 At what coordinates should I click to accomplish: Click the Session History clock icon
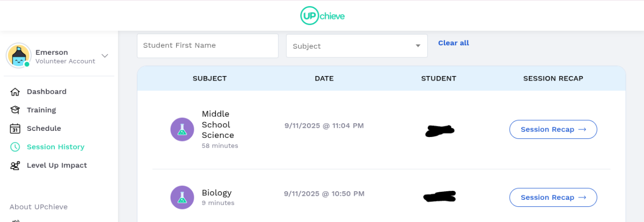[x=15, y=147]
